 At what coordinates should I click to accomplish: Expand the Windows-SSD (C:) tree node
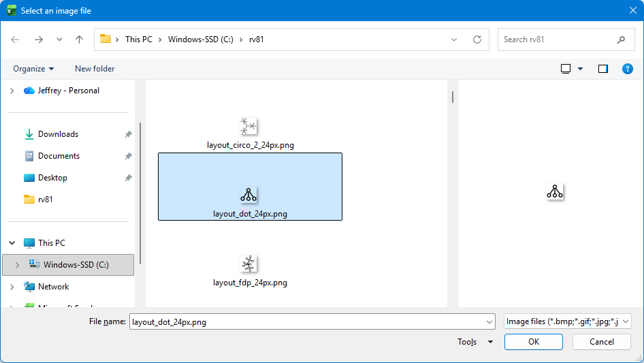click(17, 265)
